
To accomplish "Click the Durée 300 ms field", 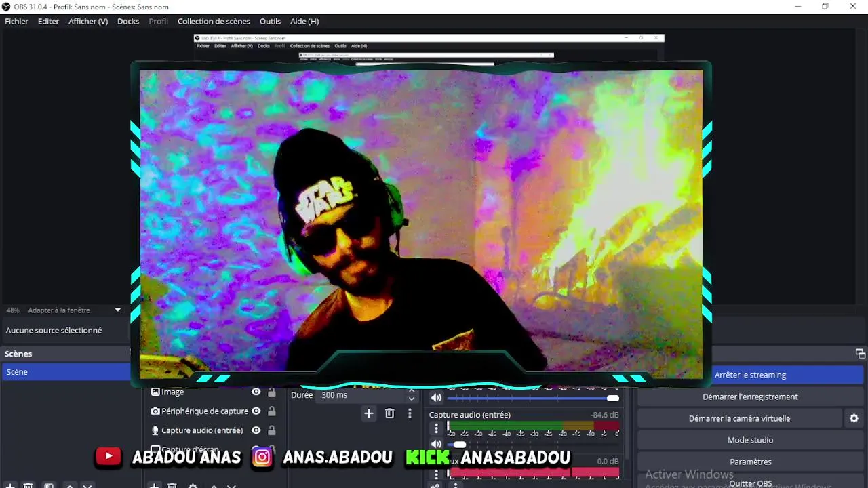I will (361, 395).
